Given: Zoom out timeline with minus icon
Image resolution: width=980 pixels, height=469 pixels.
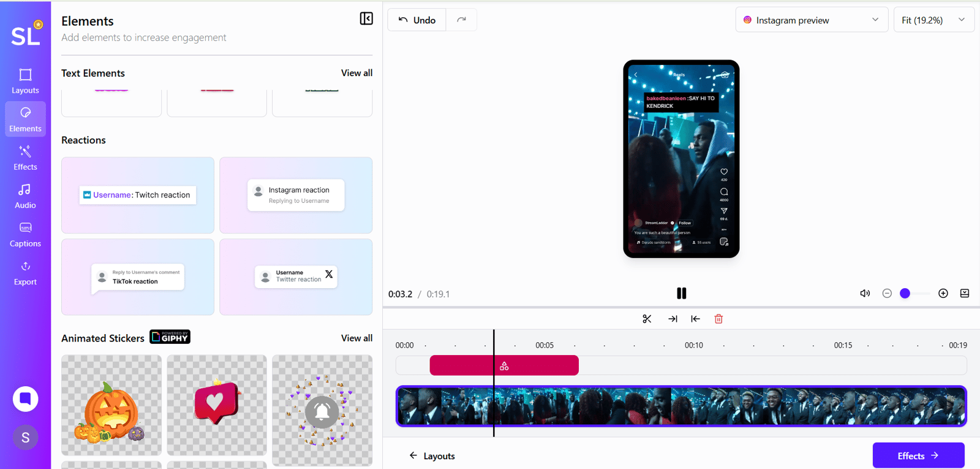Looking at the screenshot, I should [887, 294].
